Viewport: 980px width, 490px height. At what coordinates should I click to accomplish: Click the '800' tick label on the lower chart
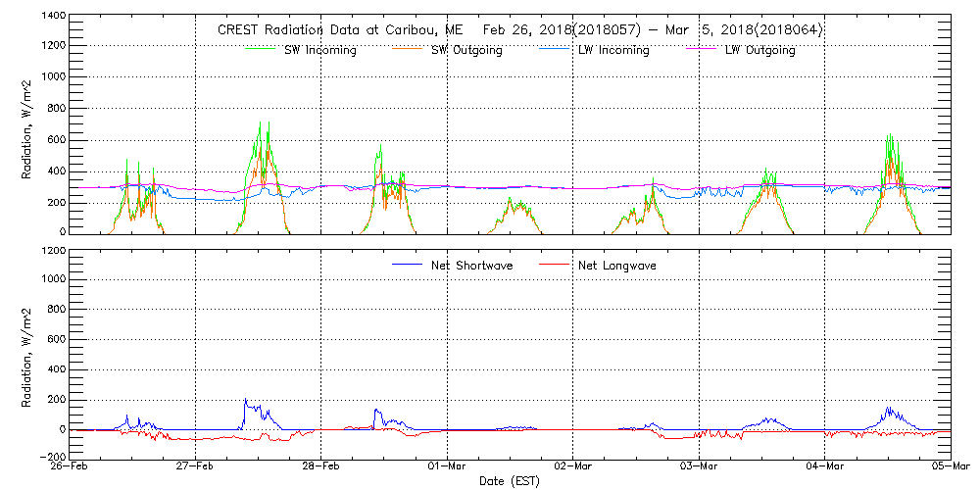(x=55, y=310)
